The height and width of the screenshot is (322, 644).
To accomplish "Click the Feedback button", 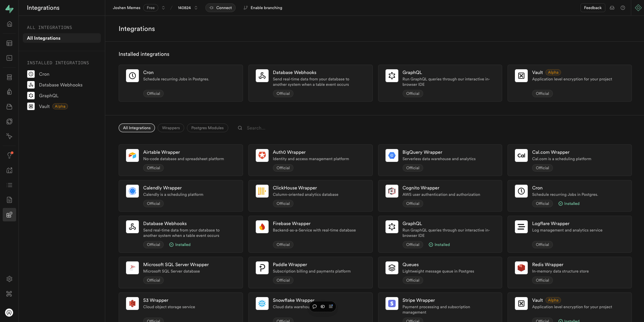I will (x=593, y=8).
